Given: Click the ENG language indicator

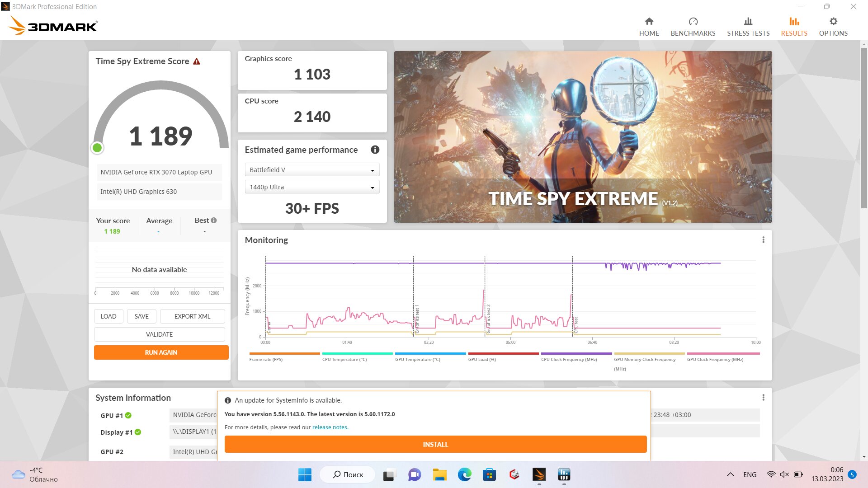Looking at the screenshot, I should coord(750,474).
